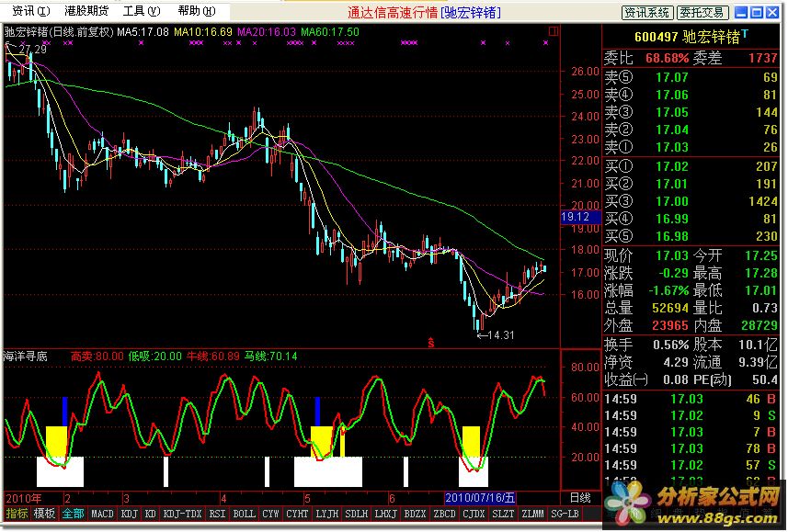788x532 pixels.
Task: Click the 委比 68.68% value
Action: pos(667,58)
